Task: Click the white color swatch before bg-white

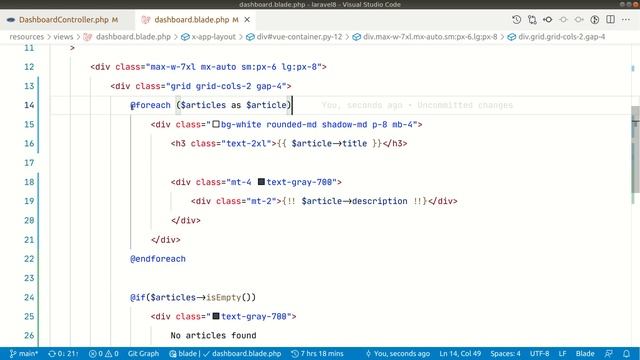Action: [x=216, y=124]
